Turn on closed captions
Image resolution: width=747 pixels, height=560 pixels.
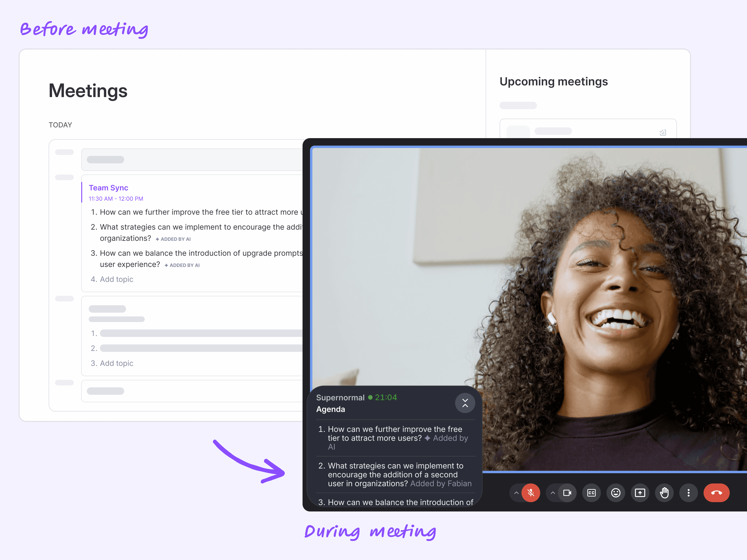pyautogui.click(x=591, y=493)
